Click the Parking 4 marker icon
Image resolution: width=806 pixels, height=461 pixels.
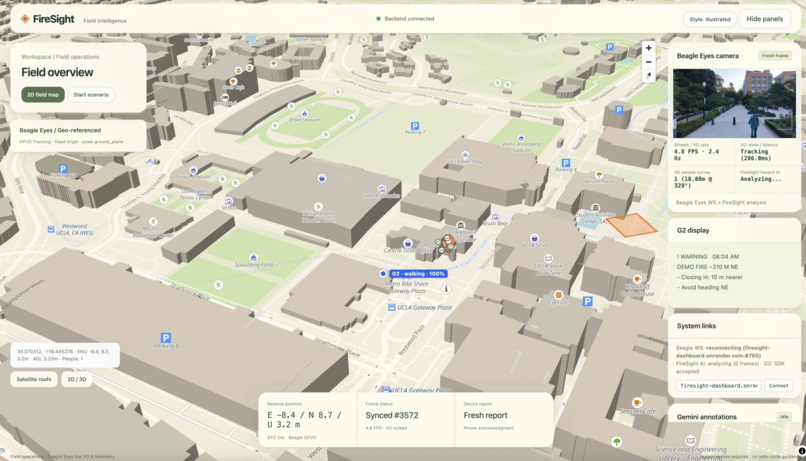[565, 163]
